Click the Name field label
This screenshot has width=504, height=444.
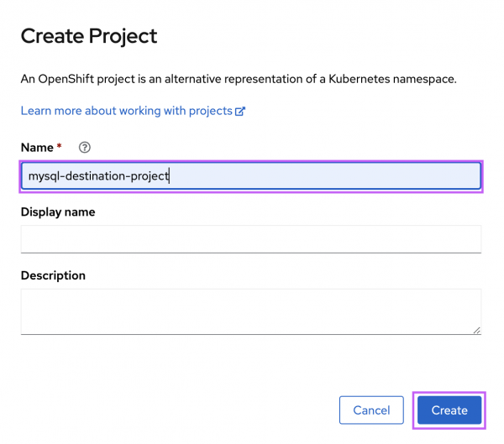tap(37, 148)
